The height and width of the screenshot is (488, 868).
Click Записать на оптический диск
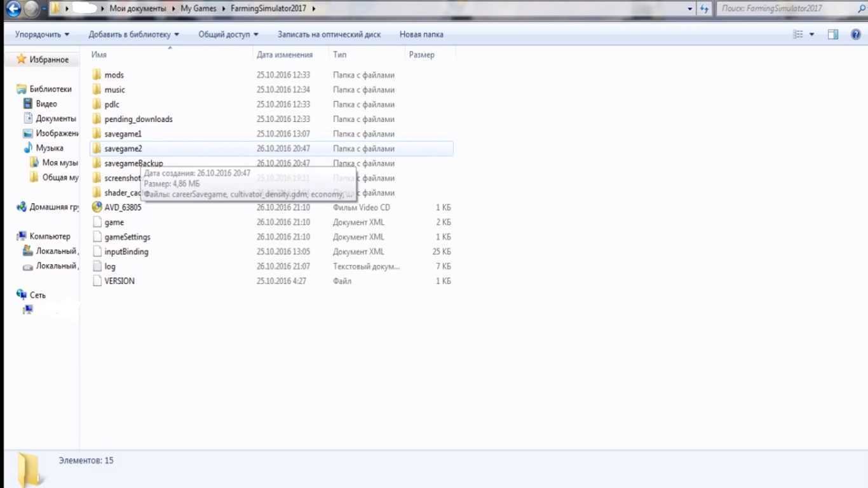329,34
